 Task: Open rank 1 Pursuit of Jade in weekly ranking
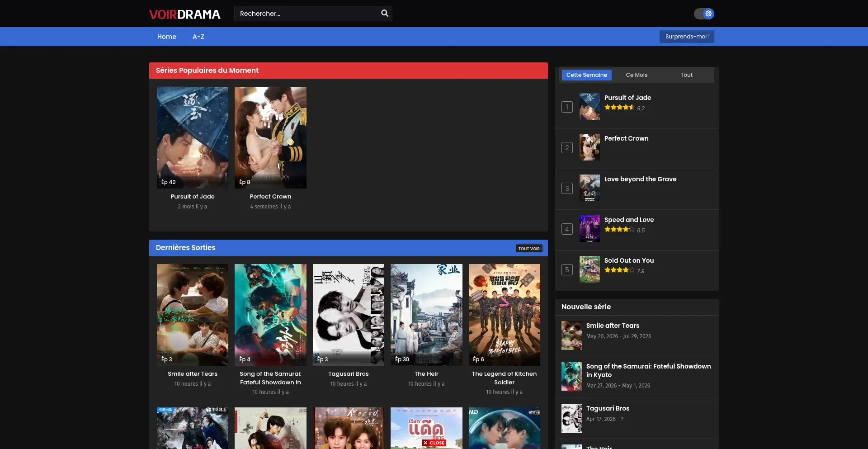[627, 98]
